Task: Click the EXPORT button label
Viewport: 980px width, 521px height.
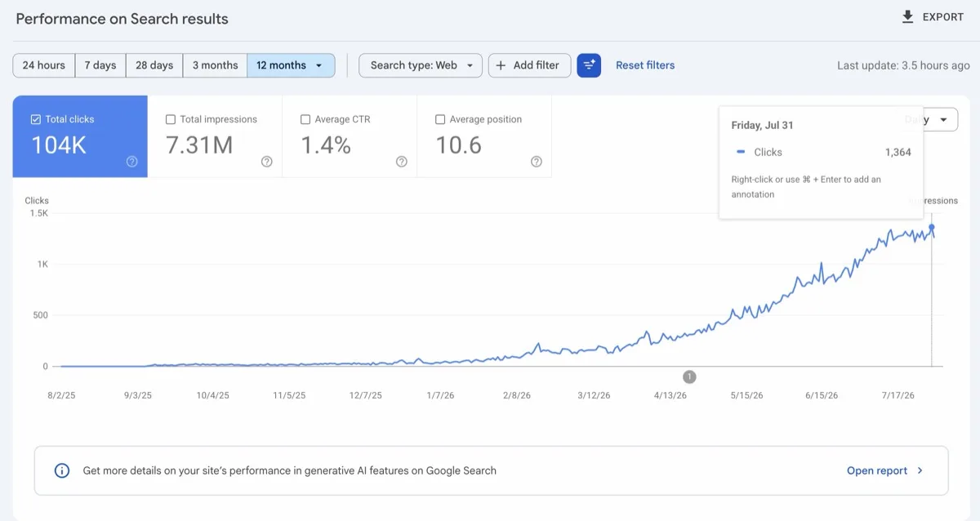Action: coord(943,17)
